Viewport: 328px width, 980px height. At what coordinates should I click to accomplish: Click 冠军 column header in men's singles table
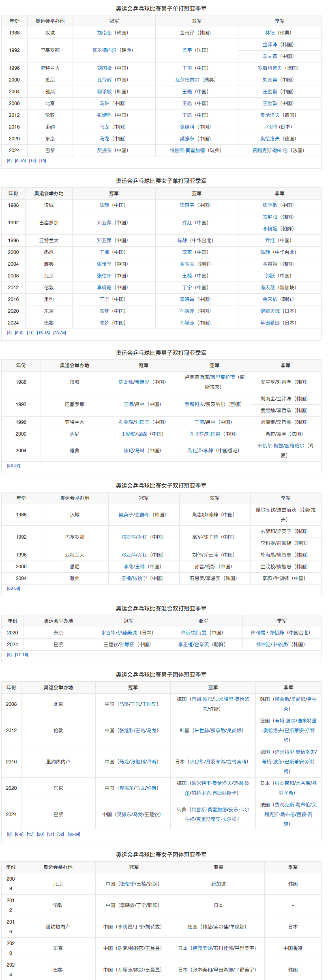[114, 21]
